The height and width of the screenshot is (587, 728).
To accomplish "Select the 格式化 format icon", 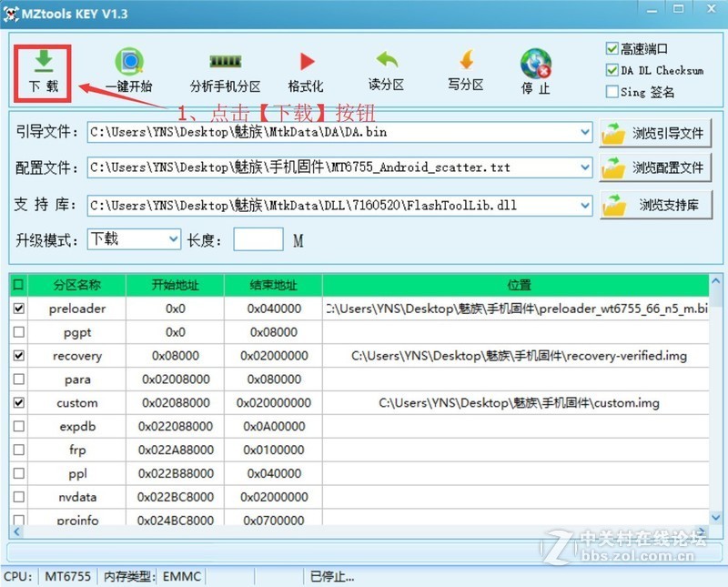I will [305, 62].
